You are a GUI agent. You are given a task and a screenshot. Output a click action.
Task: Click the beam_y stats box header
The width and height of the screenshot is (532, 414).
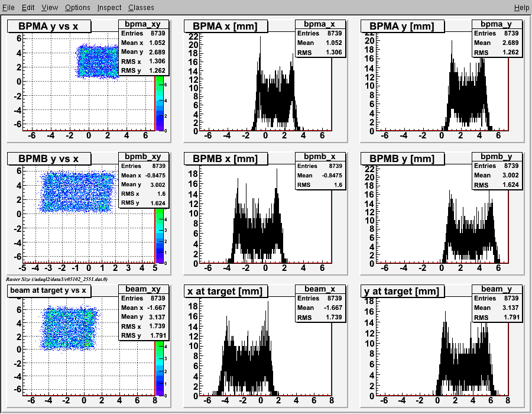tap(497, 289)
